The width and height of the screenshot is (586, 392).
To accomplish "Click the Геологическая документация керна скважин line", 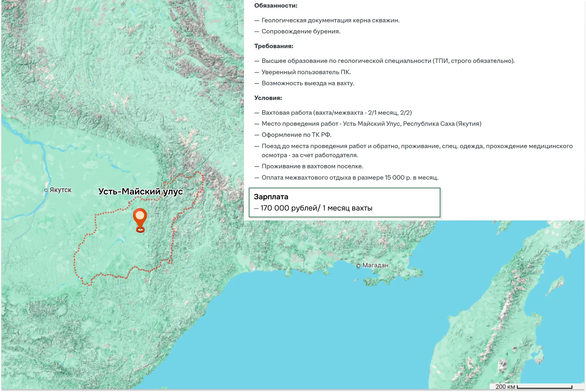I will point(330,21).
